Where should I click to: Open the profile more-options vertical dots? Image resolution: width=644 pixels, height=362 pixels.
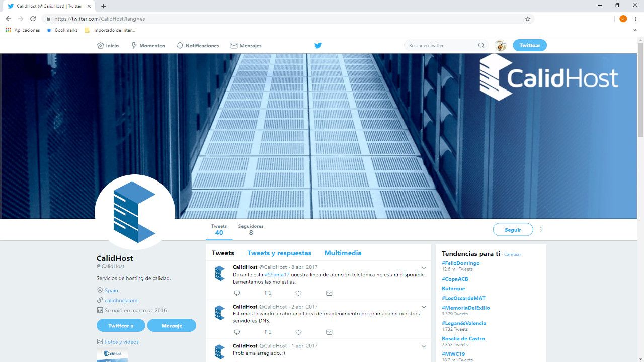541,230
